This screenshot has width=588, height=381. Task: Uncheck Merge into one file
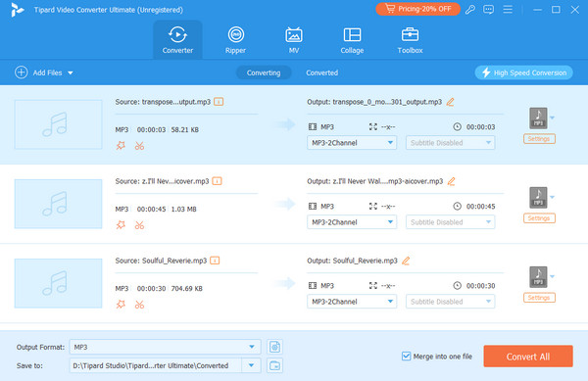[x=406, y=356]
